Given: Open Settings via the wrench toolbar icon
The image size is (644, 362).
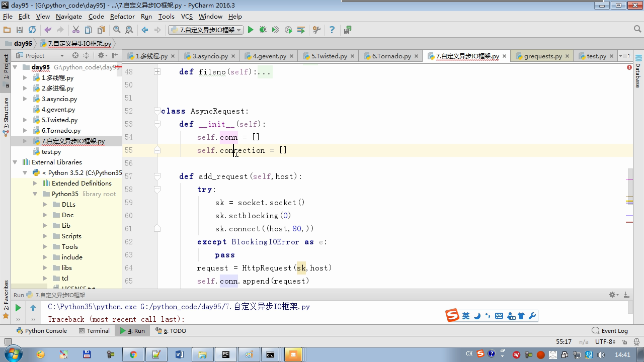Looking at the screenshot, I should pyautogui.click(x=316, y=30).
